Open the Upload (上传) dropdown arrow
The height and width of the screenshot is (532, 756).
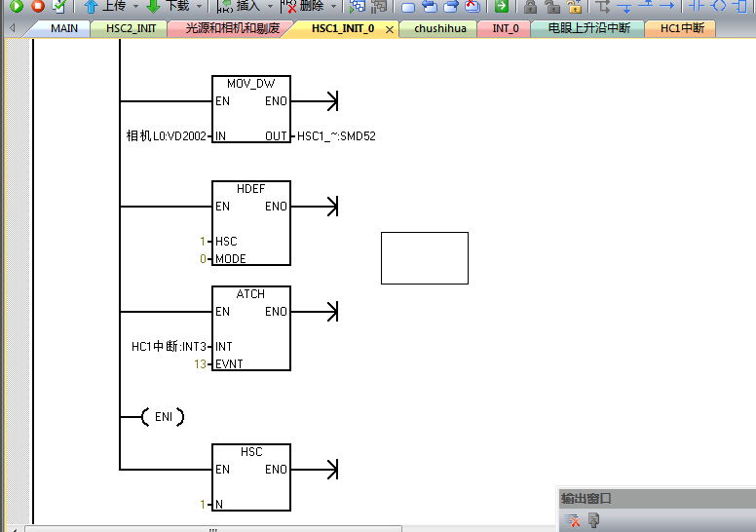(135, 6)
